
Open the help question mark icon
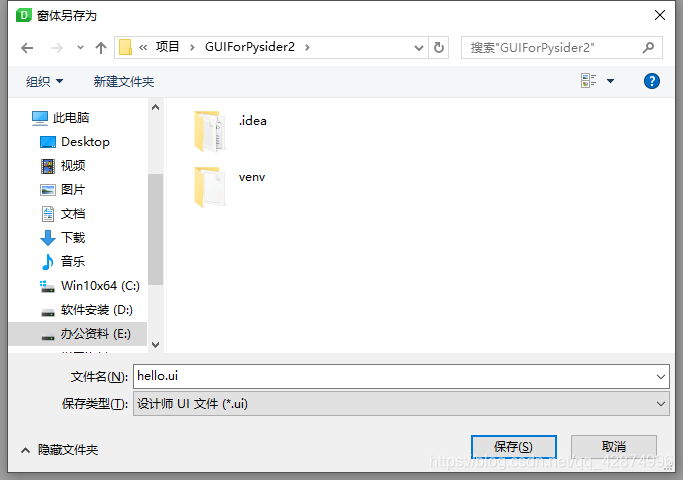click(x=652, y=81)
